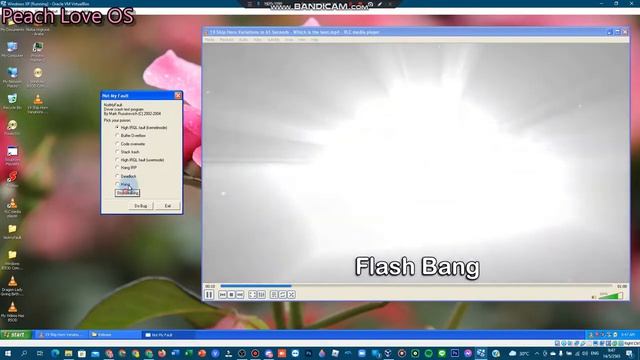Open host Task View button

click(40, 353)
